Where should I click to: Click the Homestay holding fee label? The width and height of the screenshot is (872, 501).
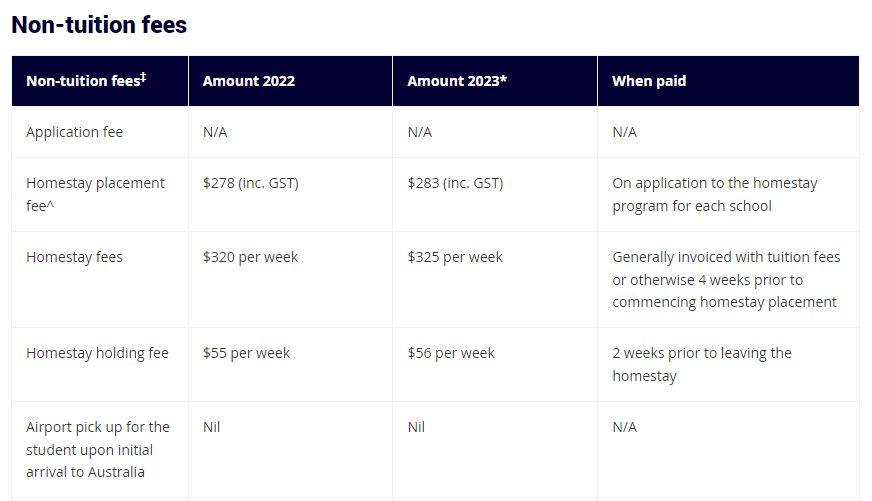pos(97,353)
